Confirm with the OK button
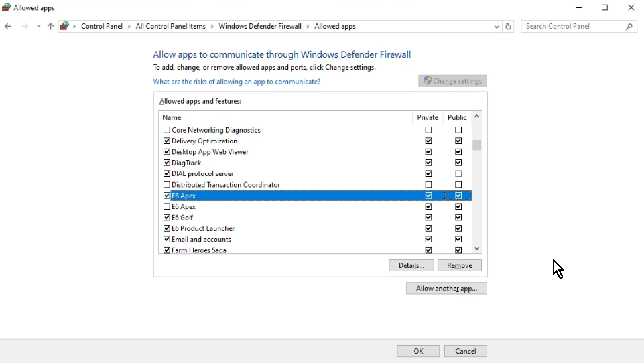The height and width of the screenshot is (363, 644). 418,351
